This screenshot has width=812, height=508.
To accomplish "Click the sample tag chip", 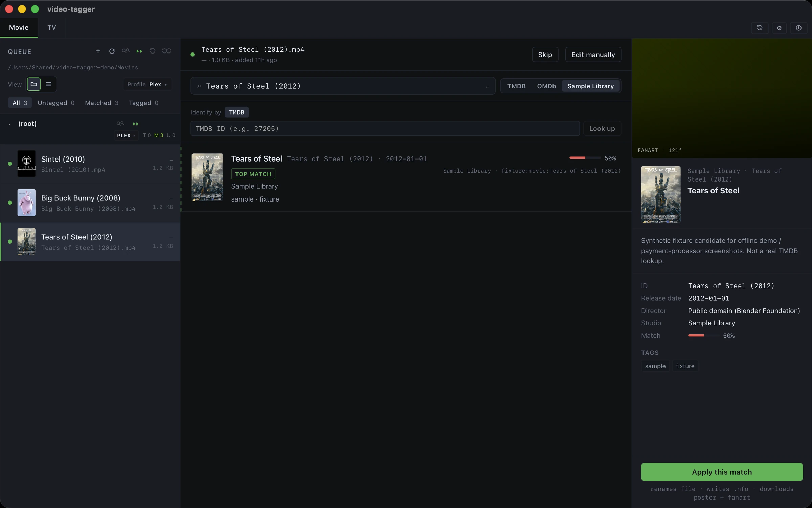I will coord(655,366).
